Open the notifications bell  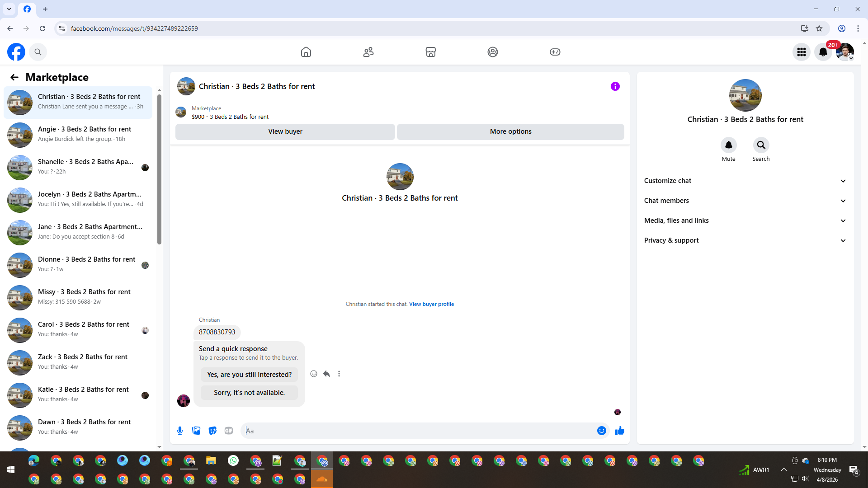point(823,52)
